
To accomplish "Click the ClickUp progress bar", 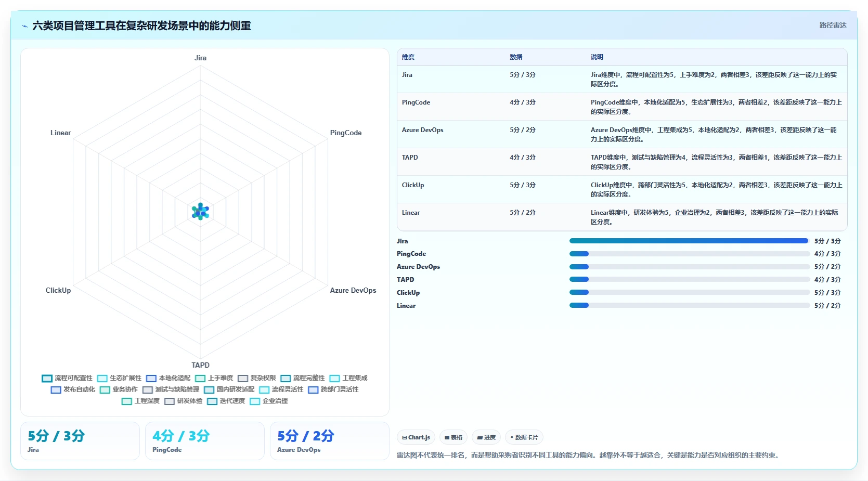I will 690,292.
